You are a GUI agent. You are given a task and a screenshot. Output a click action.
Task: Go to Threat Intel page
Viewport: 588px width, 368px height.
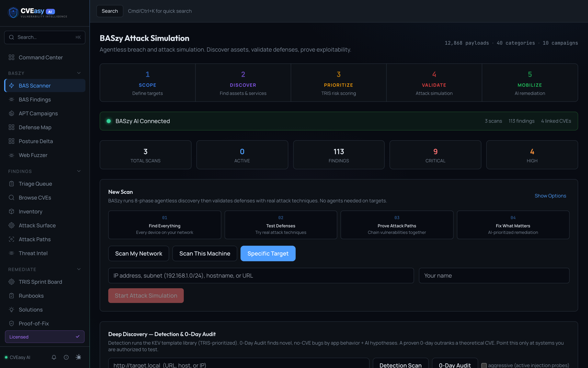45,253
